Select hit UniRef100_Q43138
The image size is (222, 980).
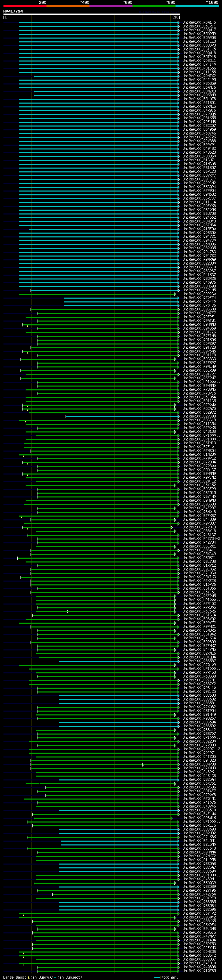click(x=199, y=432)
